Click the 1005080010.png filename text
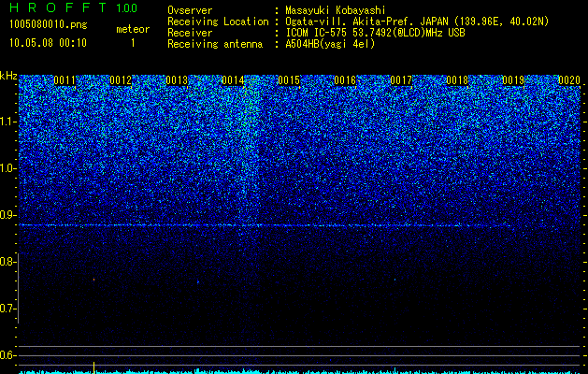 coord(49,25)
